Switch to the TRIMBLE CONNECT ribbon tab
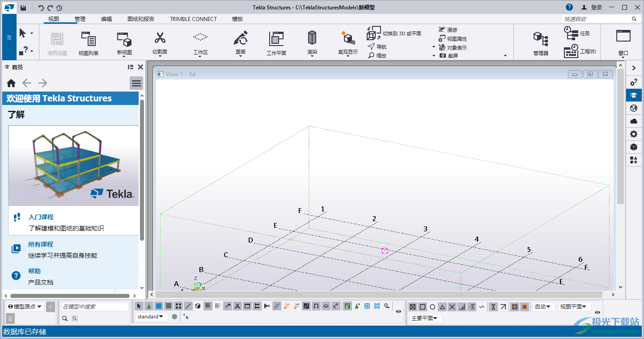 click(x=193, y=19)
